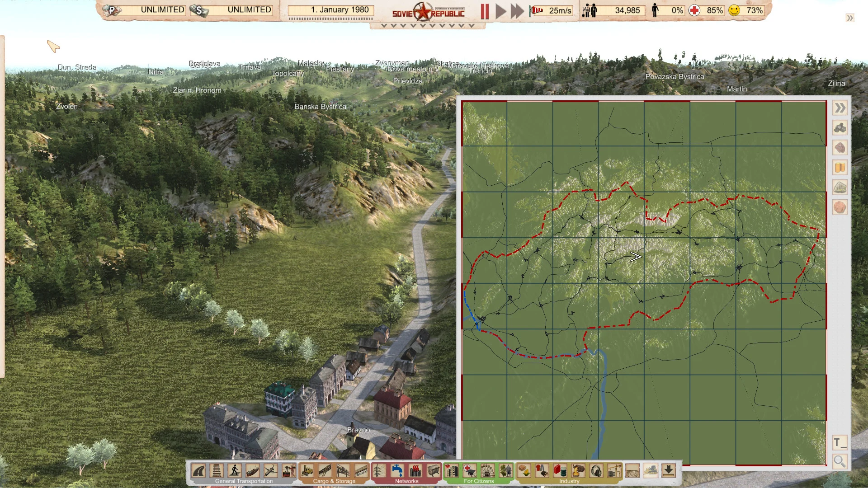Open the bulldozer demolish tool

point(651,471)
